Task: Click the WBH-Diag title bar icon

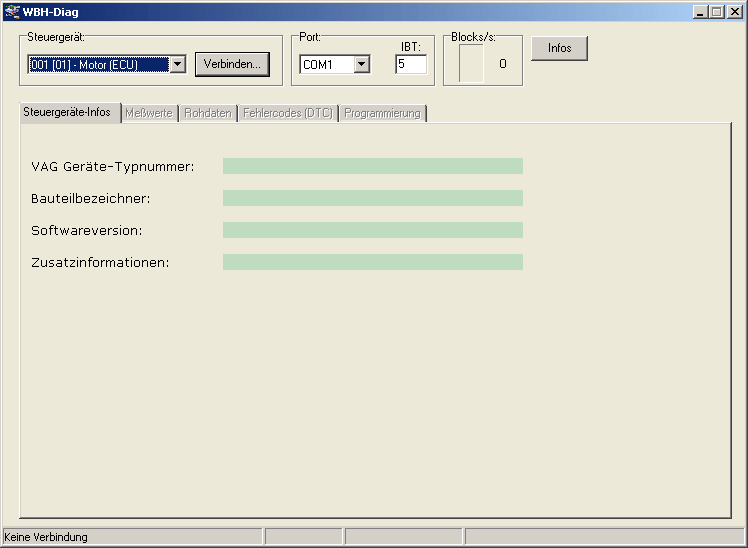Action: [x=12, y=12]
